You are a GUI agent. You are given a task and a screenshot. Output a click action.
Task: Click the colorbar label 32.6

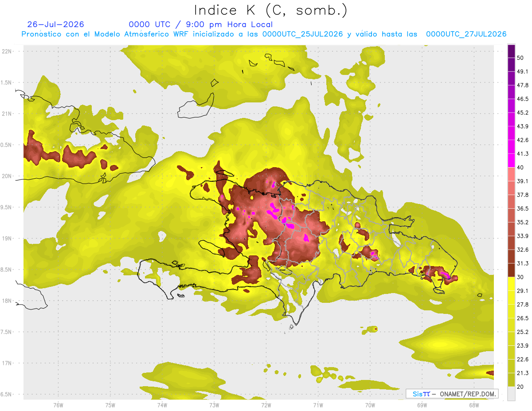[x=523, y=250]
